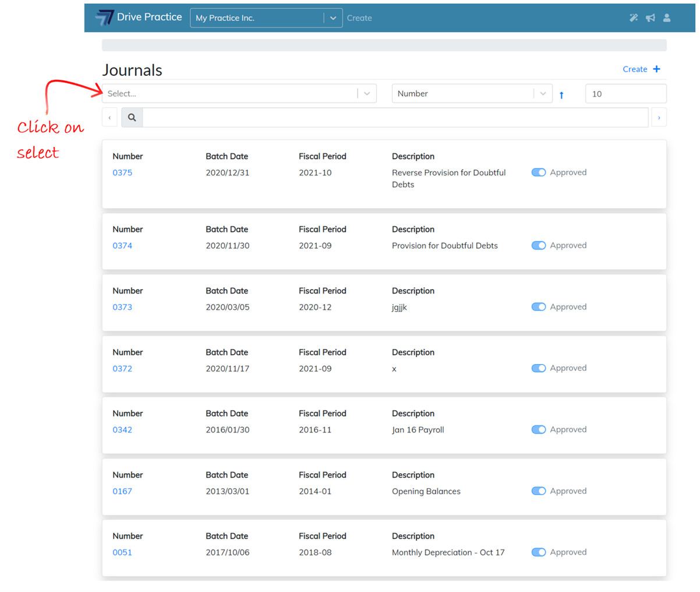Click description Reverse Provision for Doubtful Debts
The width and height of the screenshot is (700, 592).
[x=449, y=178]
